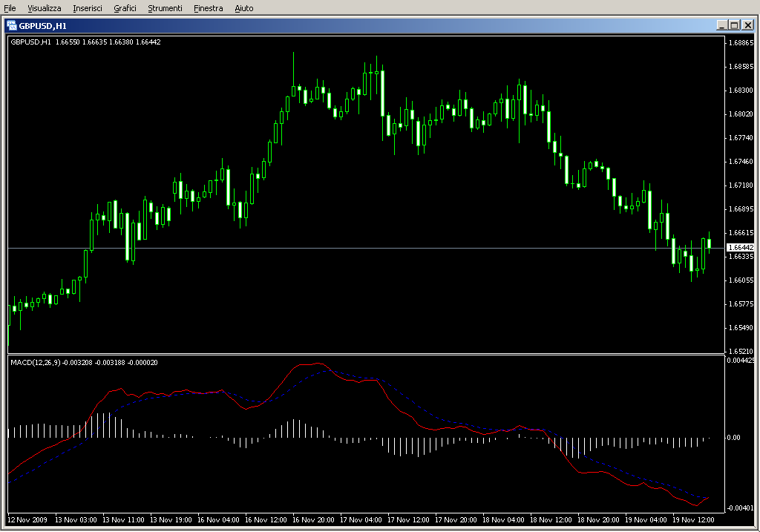Click the 1.66055 price scale value
The height and width of the screenshot is (532, 760).
741,280
